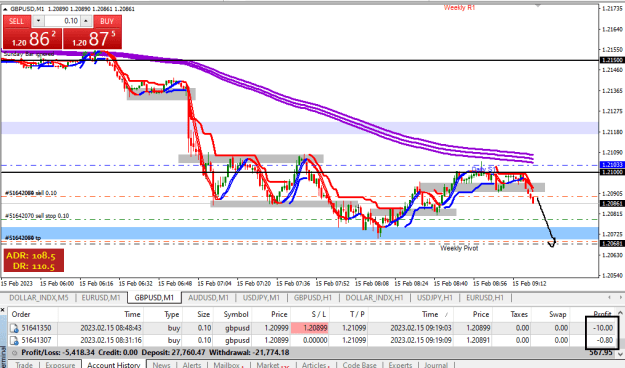Open the News terminal tab
Viewport: 625px width, 368px height.
(x=161, y=364)
